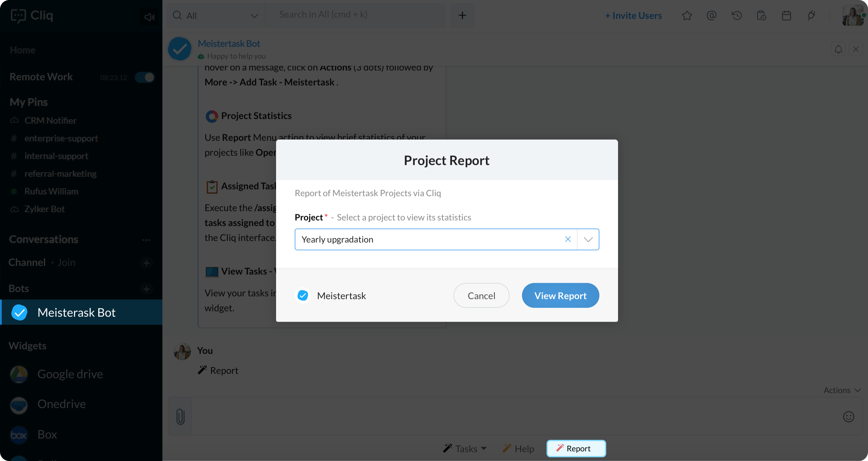This screenshot has height=461, width=868.
Task: Go to Home in sidebar
Action: click(x=22, y=50)
